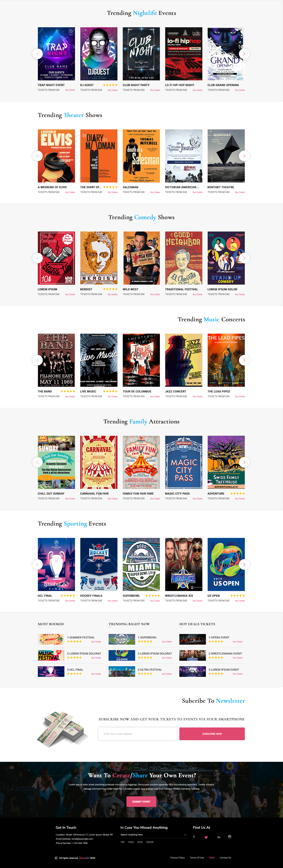The image size is (283, 868).
Task: Click the SUBSCRIBE NOW button
Action: [212, 733]
